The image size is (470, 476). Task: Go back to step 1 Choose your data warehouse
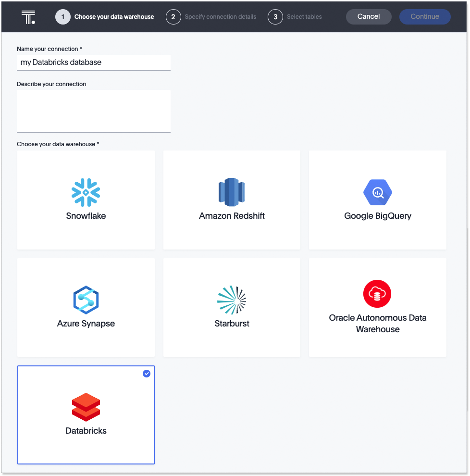(x=105, y=16)
